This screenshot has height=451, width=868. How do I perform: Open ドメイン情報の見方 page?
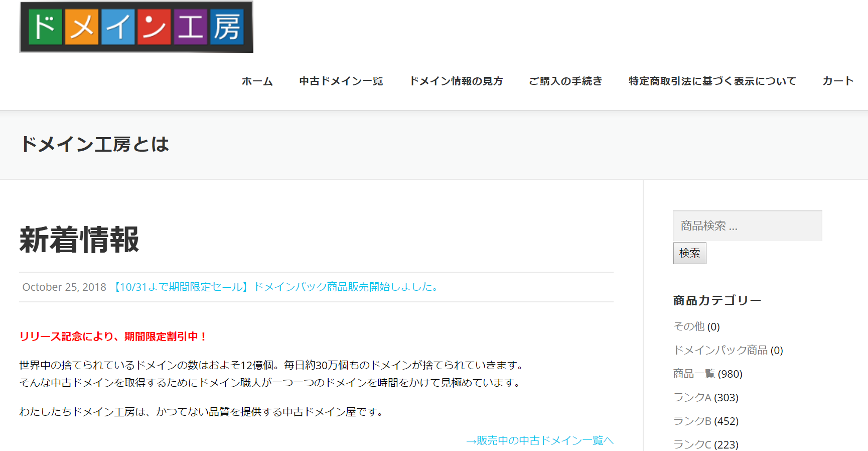tap(456, 81)
